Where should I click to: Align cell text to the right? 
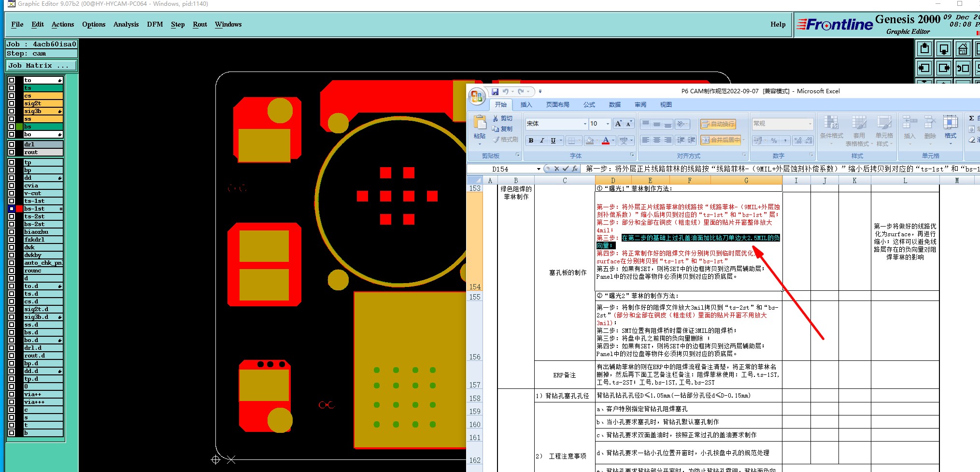[x=668, y=140]
